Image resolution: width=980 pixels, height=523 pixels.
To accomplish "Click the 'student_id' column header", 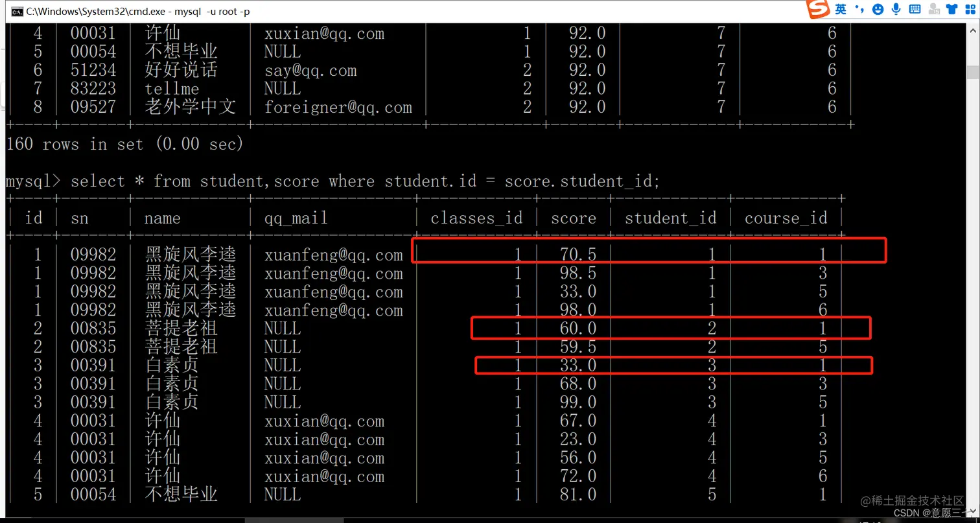I will 670,218.
